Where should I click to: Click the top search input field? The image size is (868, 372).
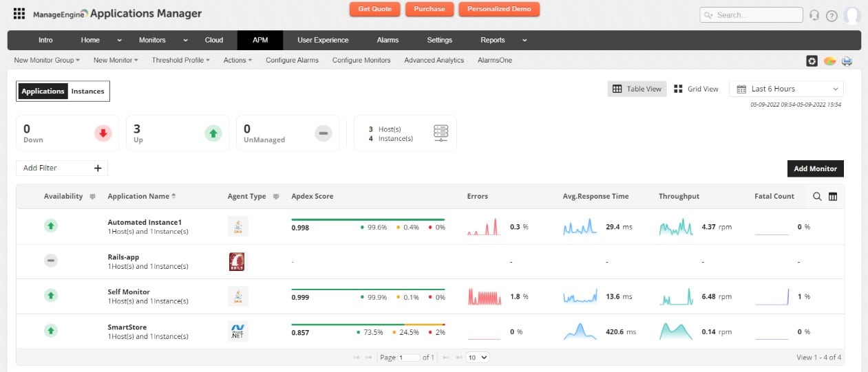[x=751, y=15]
